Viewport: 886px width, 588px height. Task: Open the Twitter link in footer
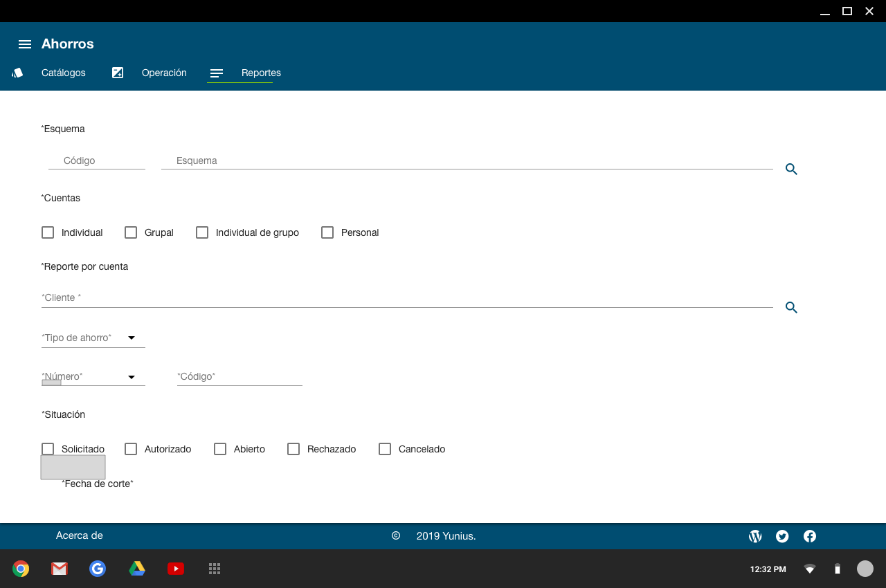tap(782, 536)
